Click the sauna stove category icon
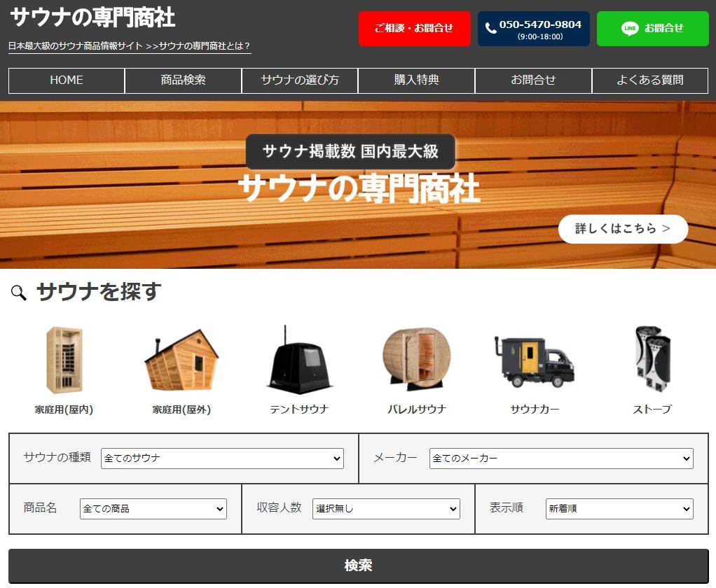 (x=652, y=360)
